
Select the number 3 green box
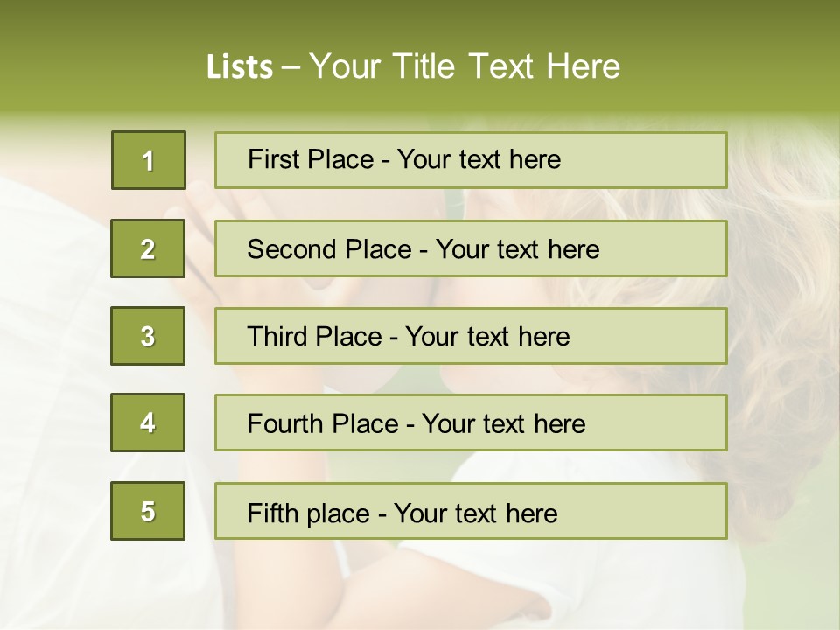(x=148, y=336)
